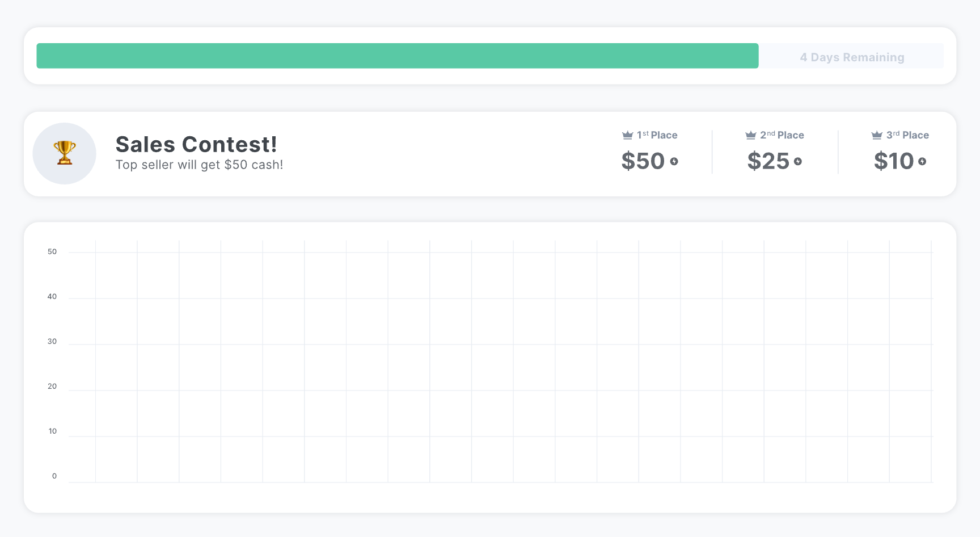Select the 2nd Place crown icon
980x537 pixels.
[751, 135]
